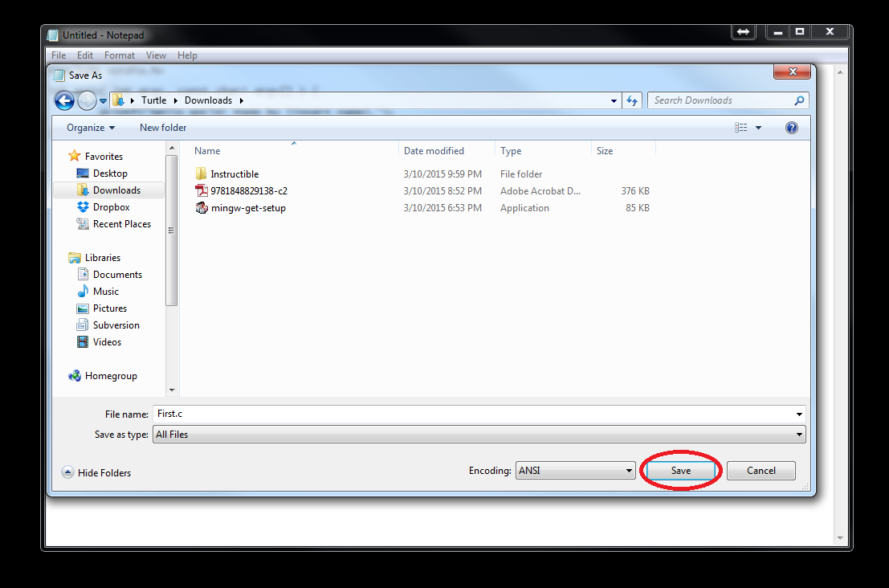This screenshot has width=889, height=588.
Task: Click the folder icon in the address bar
Action: pyautogui.click(x=119, y=100)
